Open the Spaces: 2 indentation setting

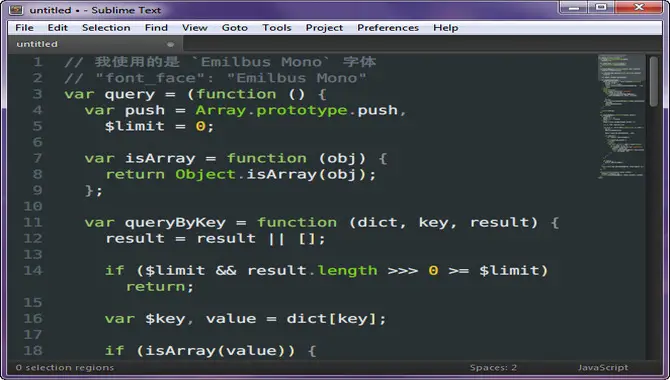pos(493,368)
